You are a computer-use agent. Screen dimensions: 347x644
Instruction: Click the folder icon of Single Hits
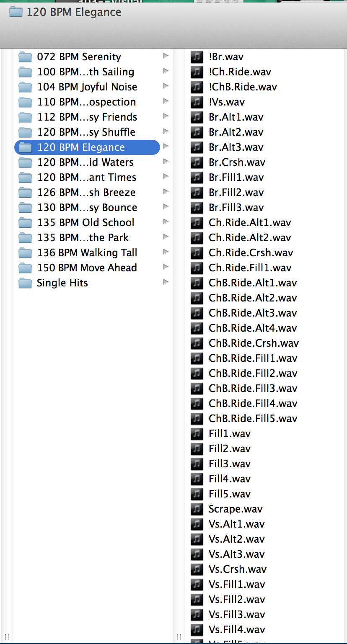click(26, 283)
